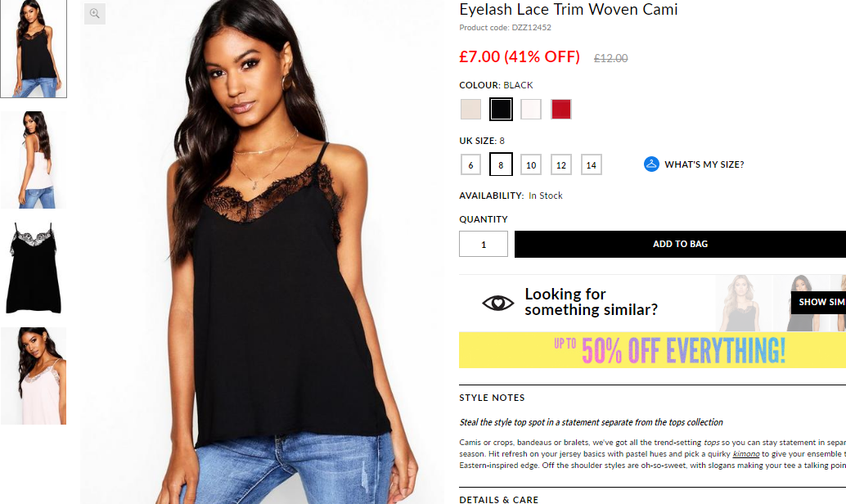The image size is (846, 504).
Task: Click the eye-heart icon in similar items banner
Action: point(497,303)
